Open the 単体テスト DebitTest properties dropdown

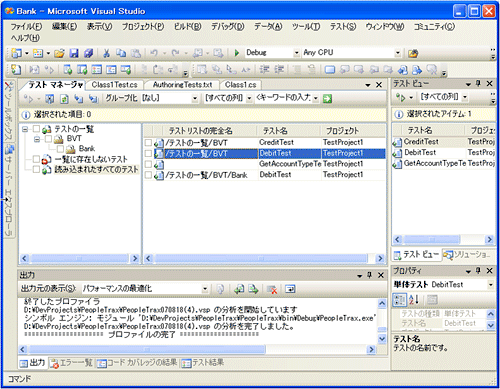[490, 285]
